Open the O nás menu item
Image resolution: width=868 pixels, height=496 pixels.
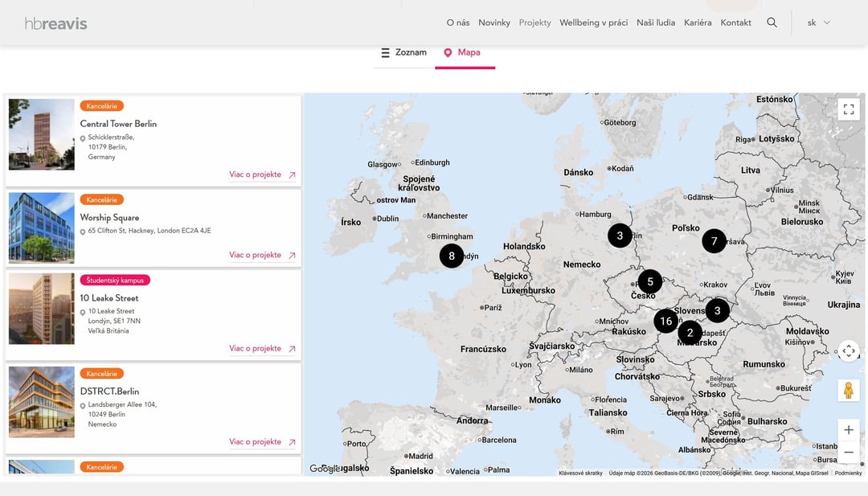point(458,23)
